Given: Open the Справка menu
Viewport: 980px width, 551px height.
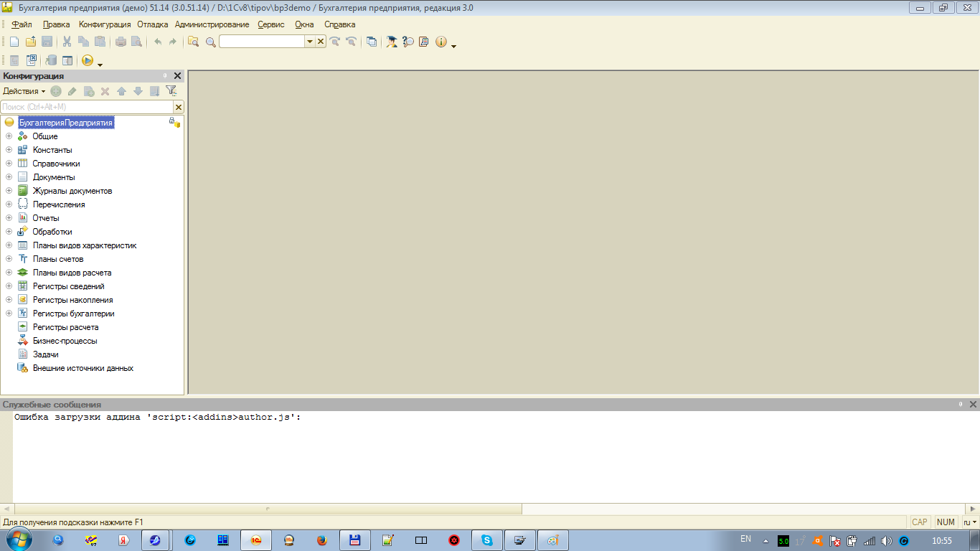Looking at the screenshot, I should pos(339,24).
